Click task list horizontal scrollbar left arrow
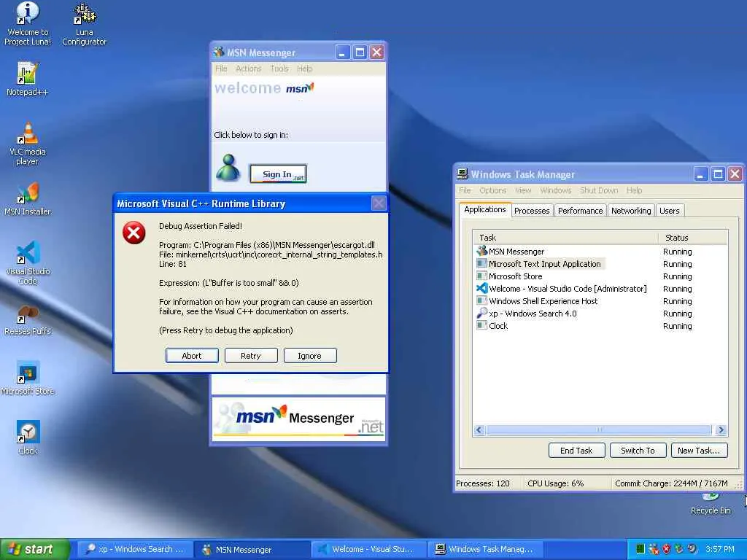 (x=479, y=430)
